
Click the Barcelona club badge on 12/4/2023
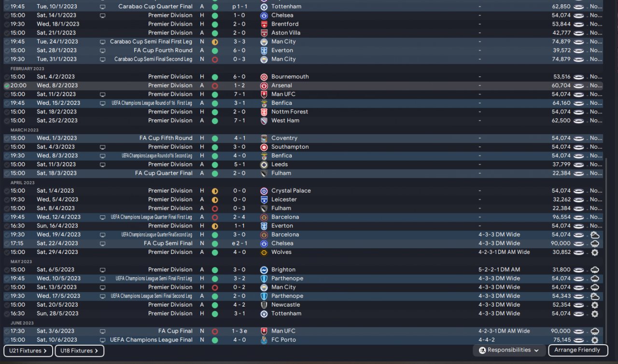coord(264,217)
